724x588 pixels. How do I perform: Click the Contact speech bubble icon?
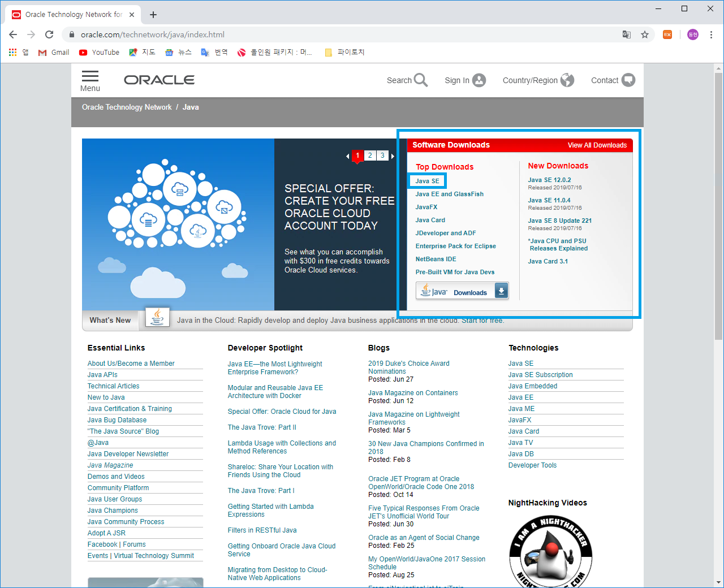[x=628, y=80]
